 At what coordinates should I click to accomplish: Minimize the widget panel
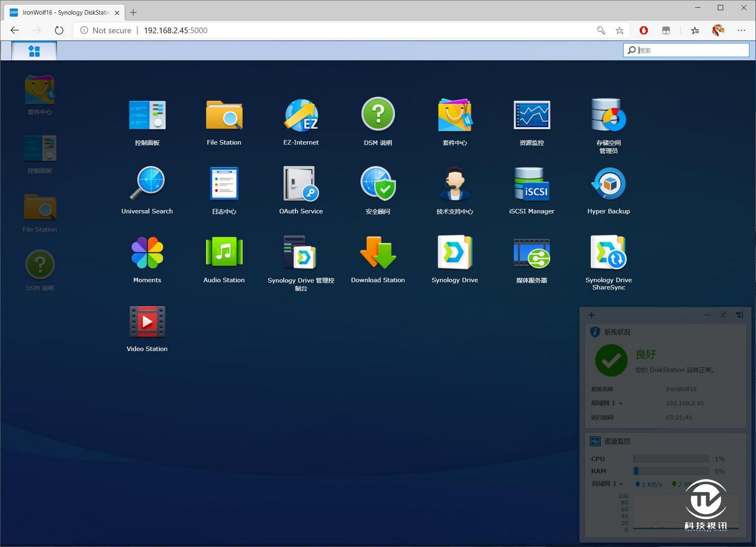[x=707, y=315]
